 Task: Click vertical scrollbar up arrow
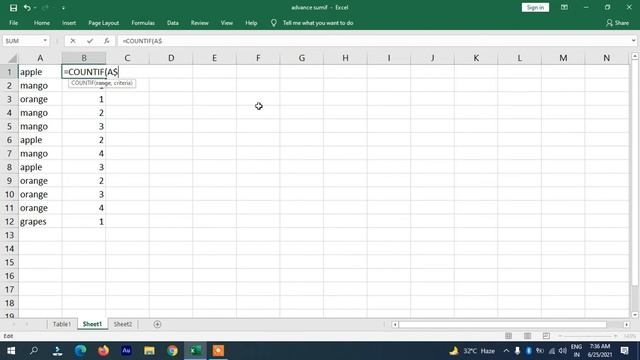coord(635,56)
